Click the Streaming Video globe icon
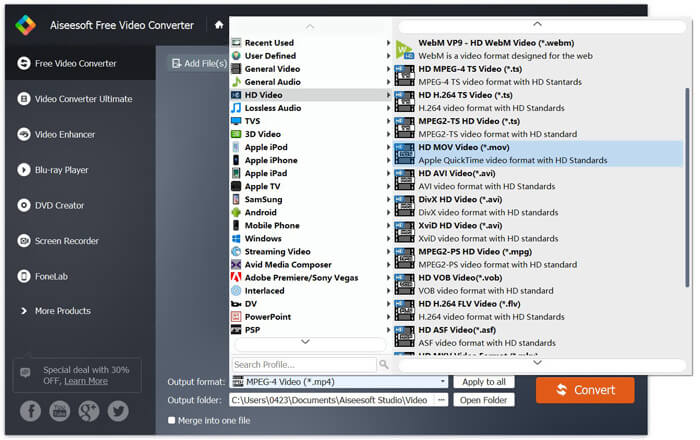 pyautogui.click(x=236, y=252)
